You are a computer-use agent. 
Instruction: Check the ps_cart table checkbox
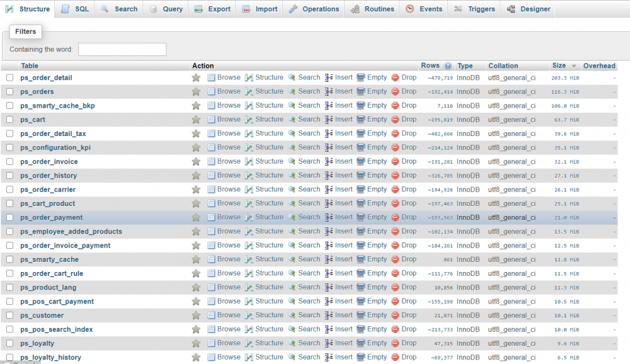coord(10,119)
